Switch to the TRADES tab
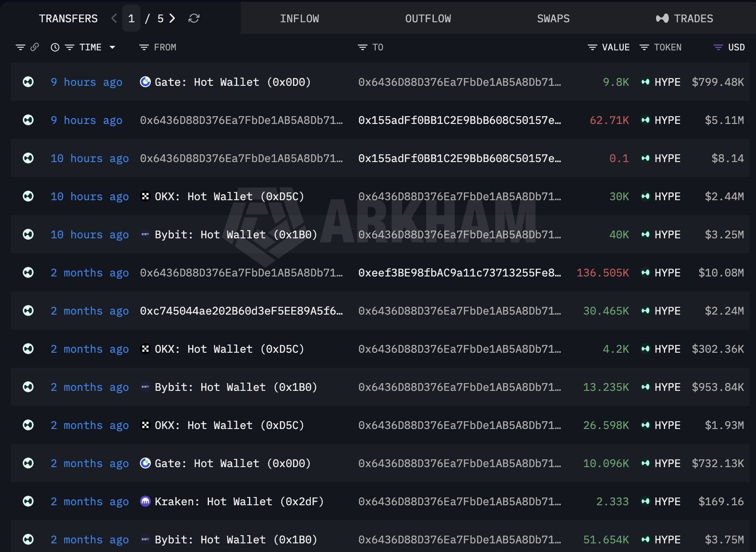The height and width of the screenshot is (552, 756). [x=685, y=19]
